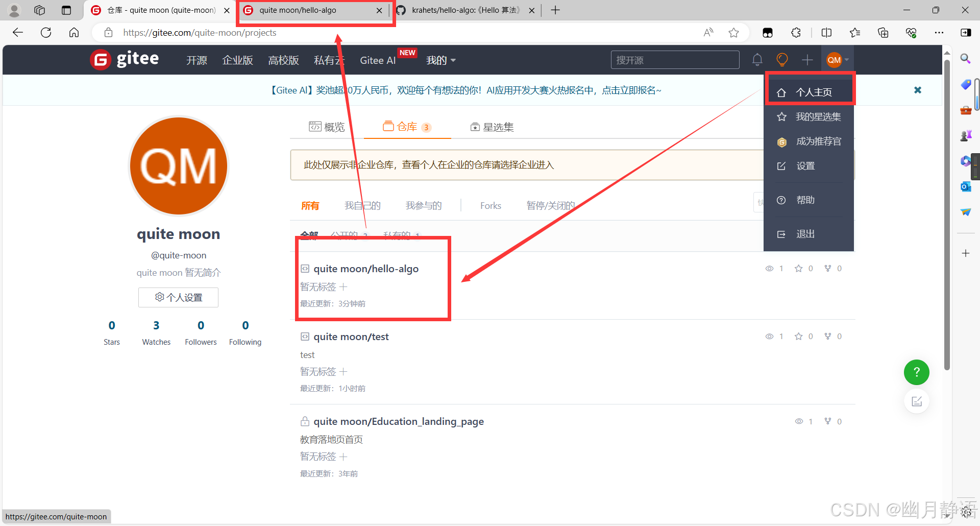The image size is (980, 526).
Task: Switch to the 星选集 tab
Action: (x=492, y=127)
